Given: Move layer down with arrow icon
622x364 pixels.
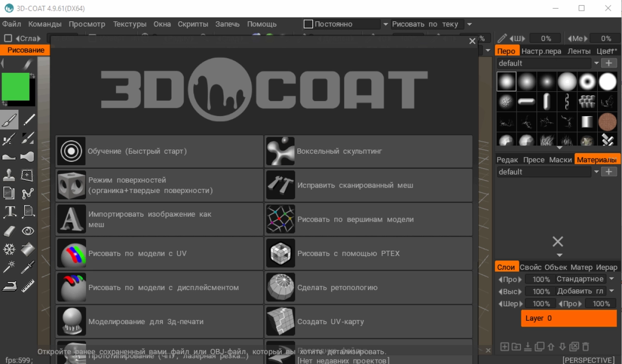Looking at the screenshot, I should pyautogui.click(x=563, y=347).
